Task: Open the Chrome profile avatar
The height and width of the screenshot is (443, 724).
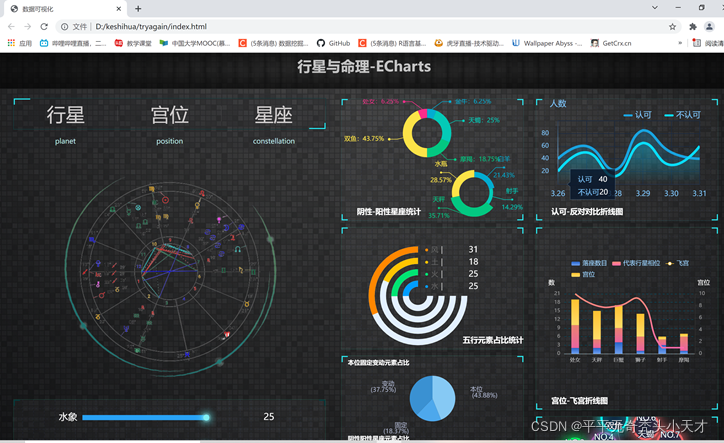Action: (x=709, y=27)
